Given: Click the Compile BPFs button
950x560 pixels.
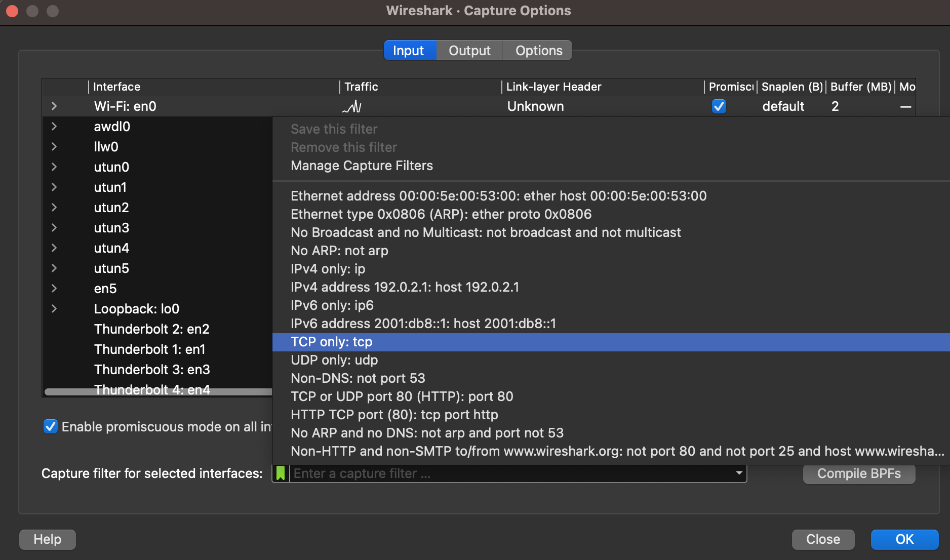Looking at the screenshot, I should (x=859, y=474).
